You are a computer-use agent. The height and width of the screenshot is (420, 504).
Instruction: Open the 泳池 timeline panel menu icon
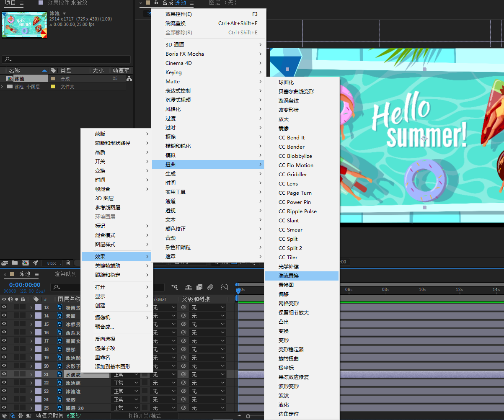[36, 274]
